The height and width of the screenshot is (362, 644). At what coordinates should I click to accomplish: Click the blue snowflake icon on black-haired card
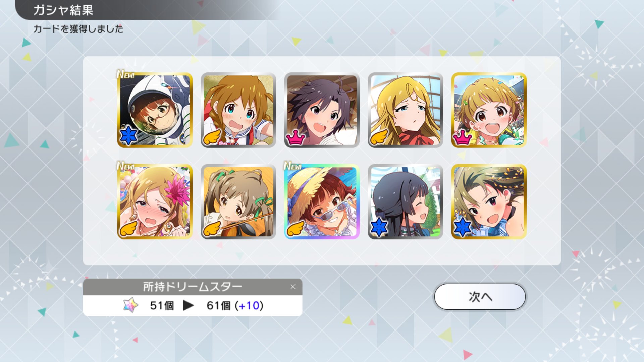[x=379, y=227]
